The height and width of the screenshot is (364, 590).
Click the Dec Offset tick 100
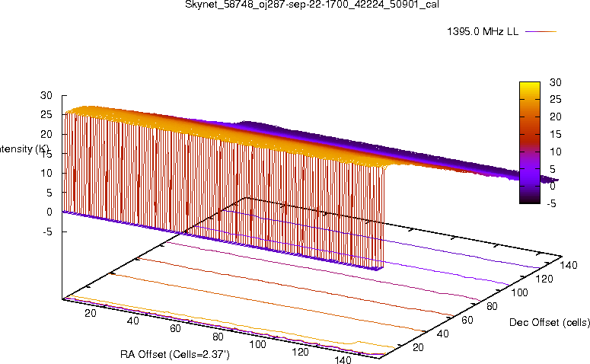click(520, 292)
